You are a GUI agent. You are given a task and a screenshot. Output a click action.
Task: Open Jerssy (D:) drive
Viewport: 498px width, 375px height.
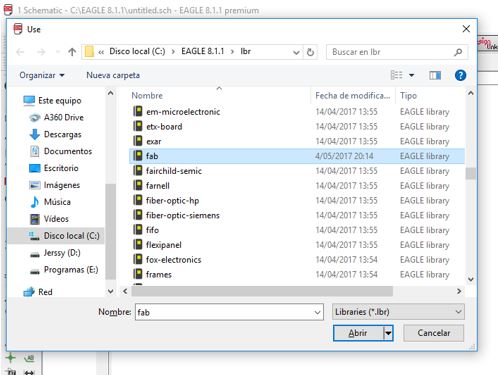[55, 253]
